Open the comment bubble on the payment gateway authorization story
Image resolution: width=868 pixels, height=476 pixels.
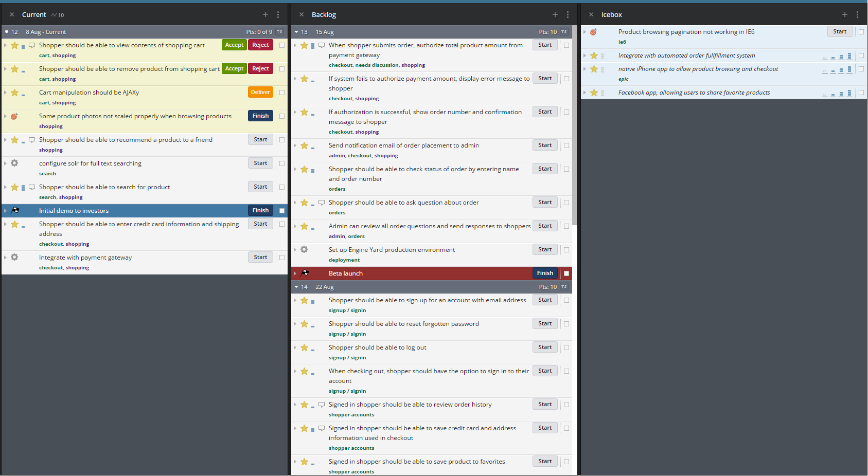point(322,45)
